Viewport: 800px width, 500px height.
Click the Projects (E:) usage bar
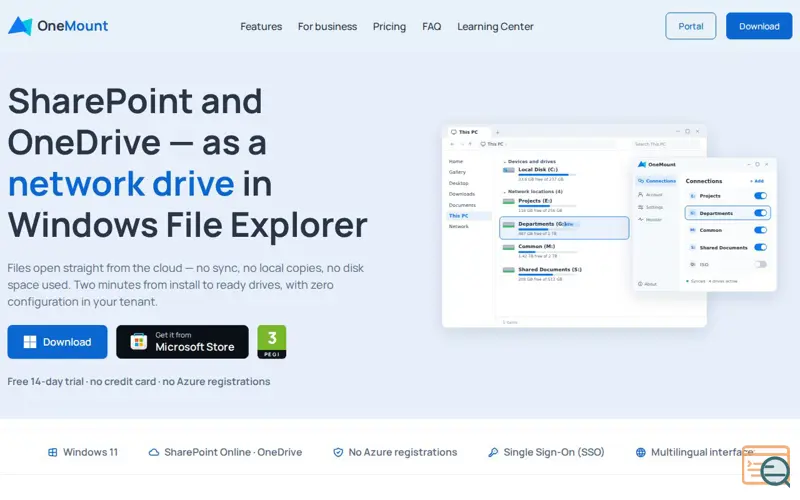[x=547, y=206]
